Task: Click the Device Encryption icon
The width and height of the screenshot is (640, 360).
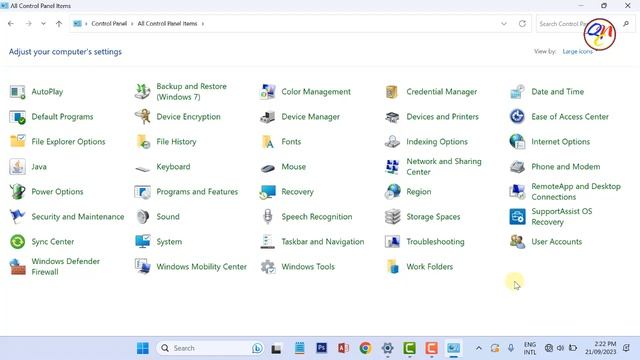Action: pos(142,117)
